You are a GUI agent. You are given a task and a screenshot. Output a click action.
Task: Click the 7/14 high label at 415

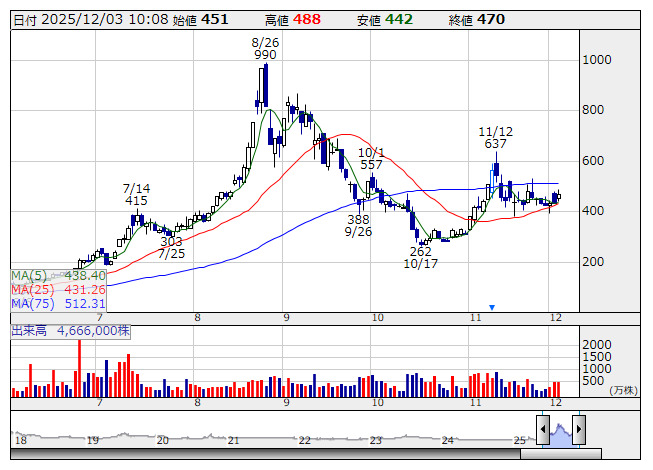point(137,194)
